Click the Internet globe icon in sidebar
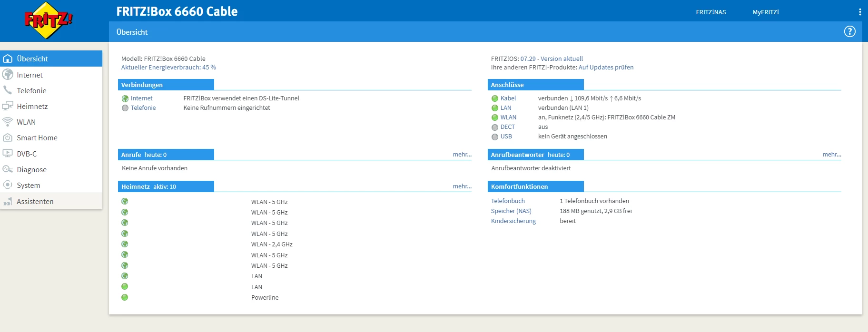Image resolution: width=868 pixels, height=332 pixels. (x=8, y=75)
